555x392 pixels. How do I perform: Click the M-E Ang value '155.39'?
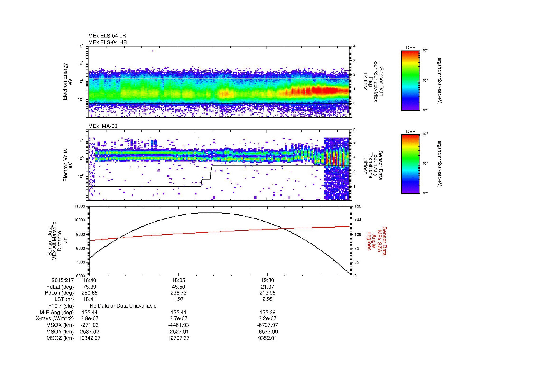tap(267, 312)
